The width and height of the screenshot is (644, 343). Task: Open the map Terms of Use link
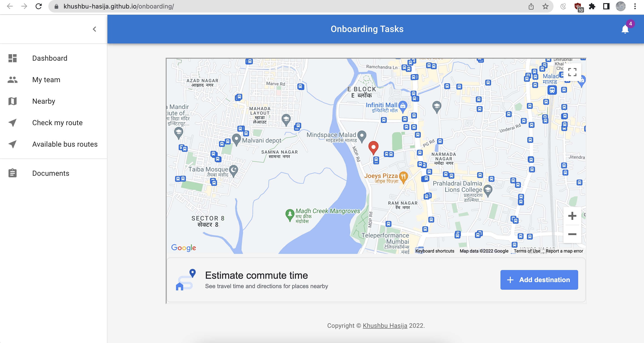tap(527, 251)
